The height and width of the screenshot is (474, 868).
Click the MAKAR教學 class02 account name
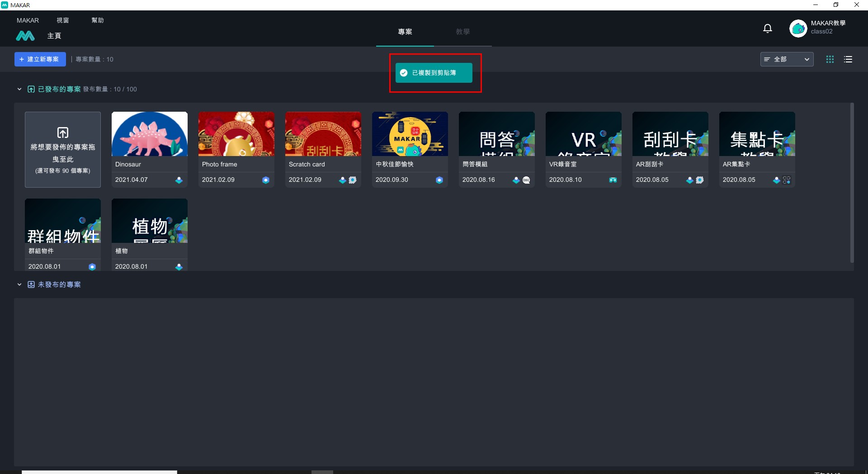[828, 27]
